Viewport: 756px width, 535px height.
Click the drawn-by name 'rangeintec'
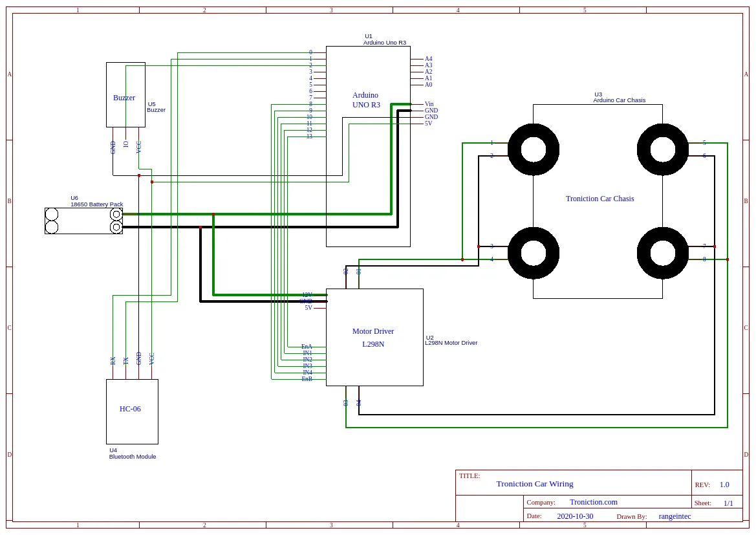point(675,516)
